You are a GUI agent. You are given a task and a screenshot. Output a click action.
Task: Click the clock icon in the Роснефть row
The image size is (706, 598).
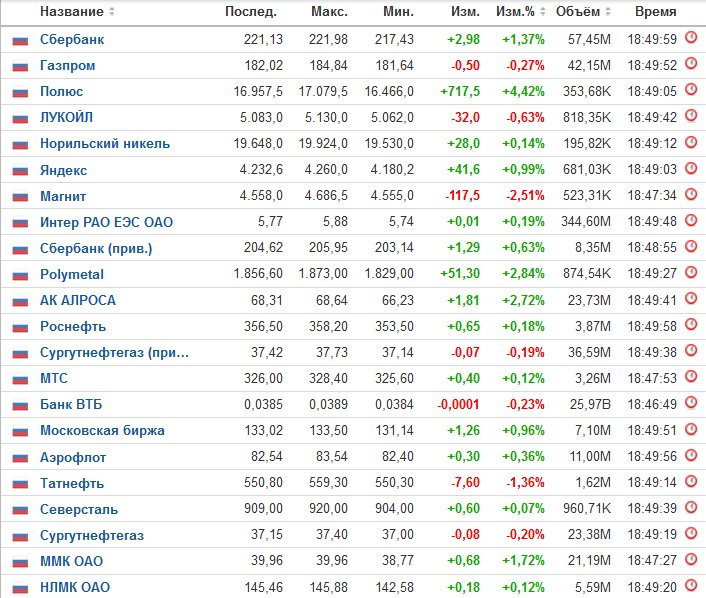[691, 324]
